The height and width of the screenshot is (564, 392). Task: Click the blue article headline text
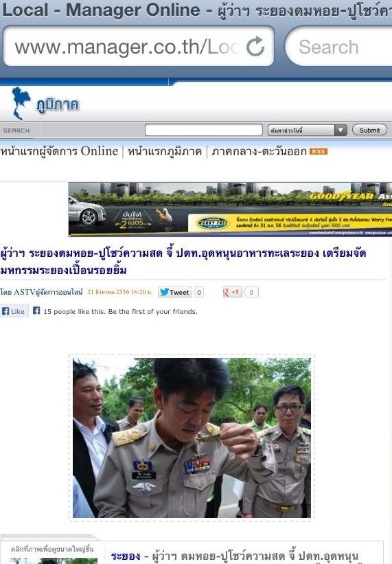[x=183, y=262]
